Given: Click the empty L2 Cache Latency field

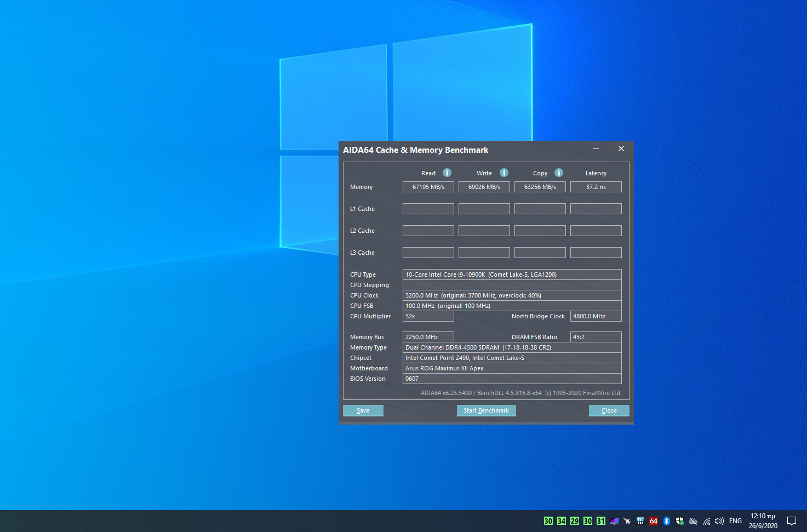Looking at the screenshot, I should coord(596,231).
